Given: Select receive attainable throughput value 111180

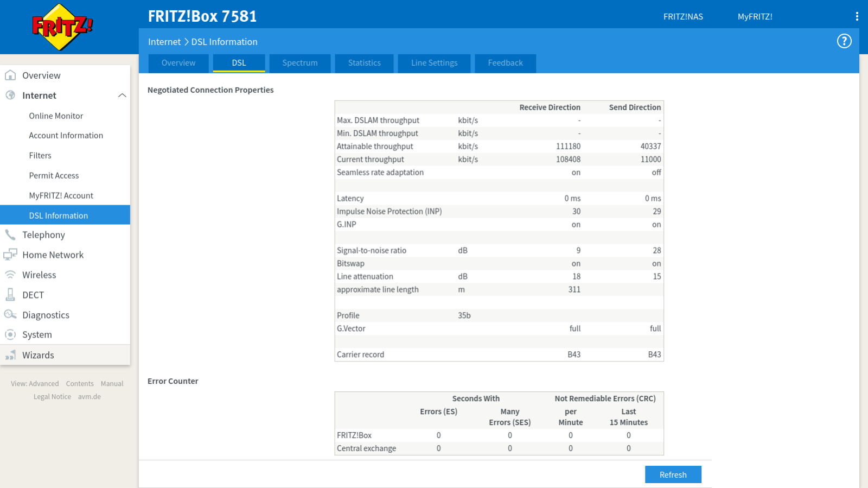Looking at the screenshot, I should 568,147.
